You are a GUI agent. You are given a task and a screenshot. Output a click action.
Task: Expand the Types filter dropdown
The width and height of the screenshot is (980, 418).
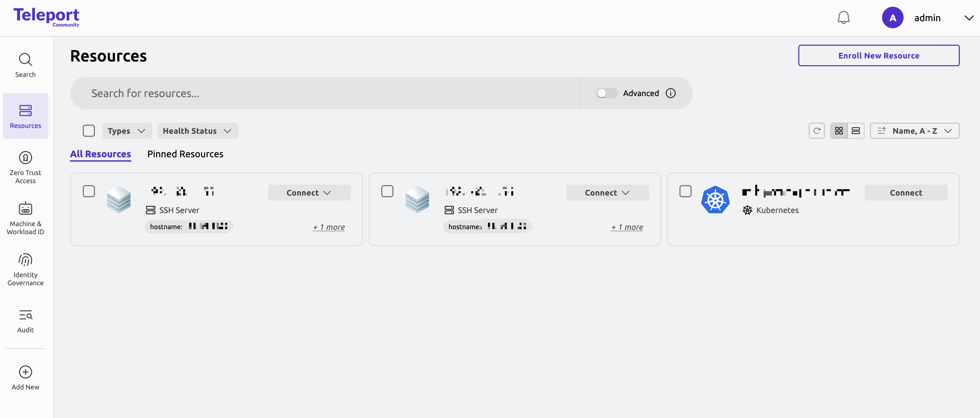click(x=127, y=131)
